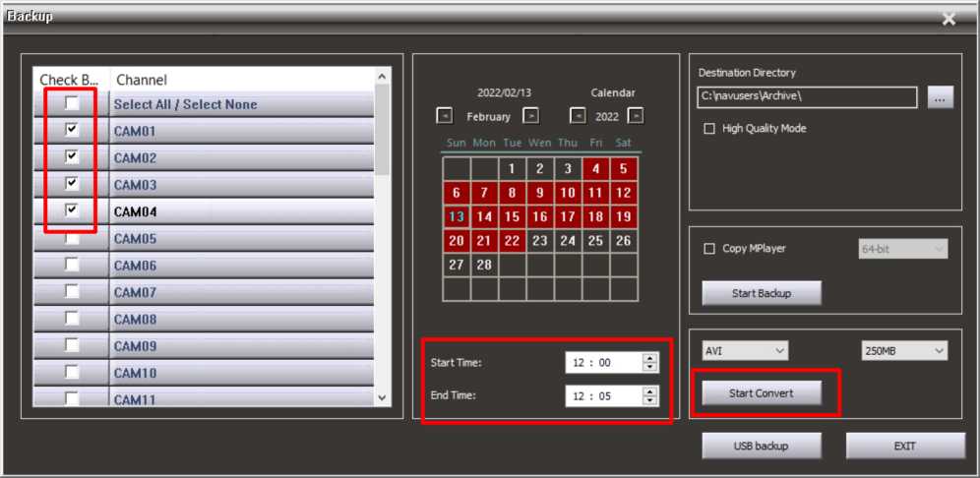The width and height of the screenshot is (980, 478).
Task: Open the AVI format dropdown
Action: (x=745, y=350)
